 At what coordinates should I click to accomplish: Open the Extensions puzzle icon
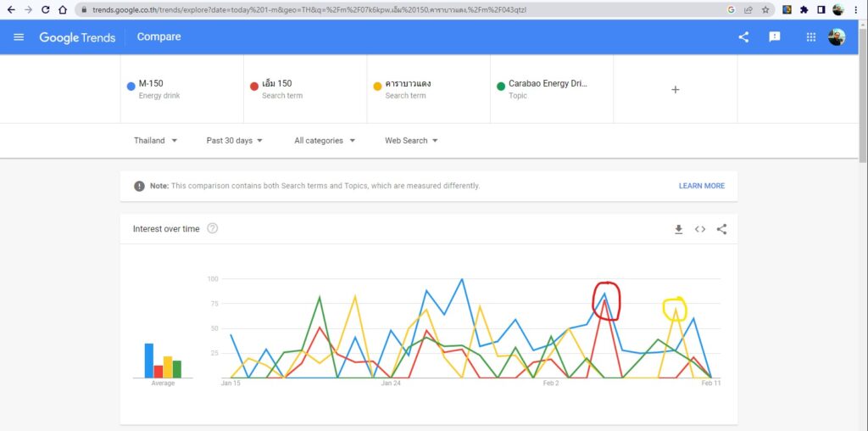coord(804,9)
